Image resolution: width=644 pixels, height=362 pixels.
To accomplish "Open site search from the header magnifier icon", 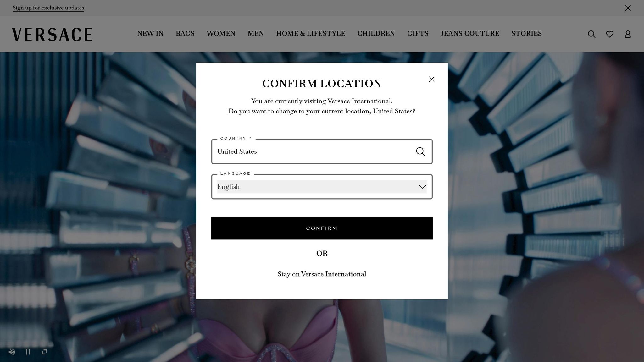I will tap(591, 34).
